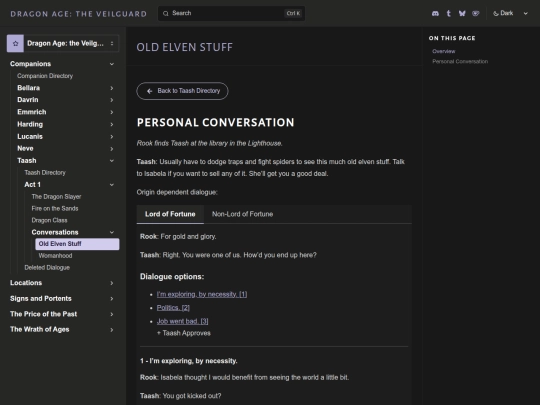This screenshot has height=405, width=540.
Task: Collapse the Taash chevron
Action: [112, 161]
